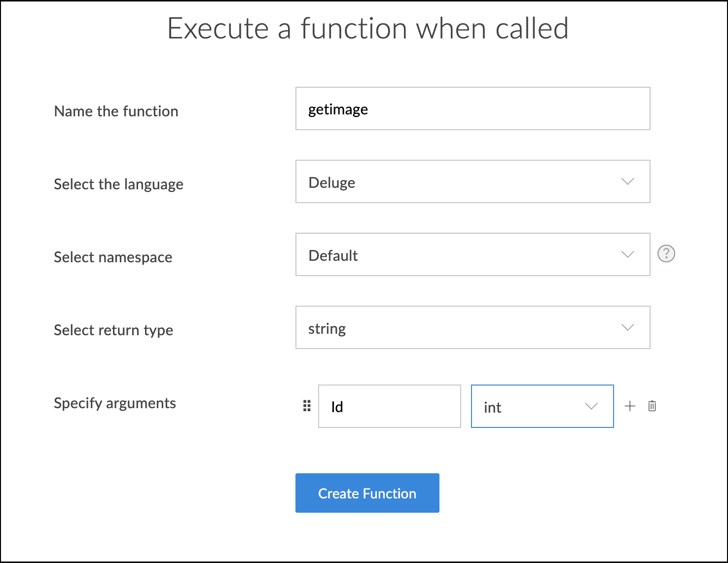This screenshot has height=563, width=728.
Task: Click the chevron arrow in return type dropdown
Action: [x=627, y=327]
